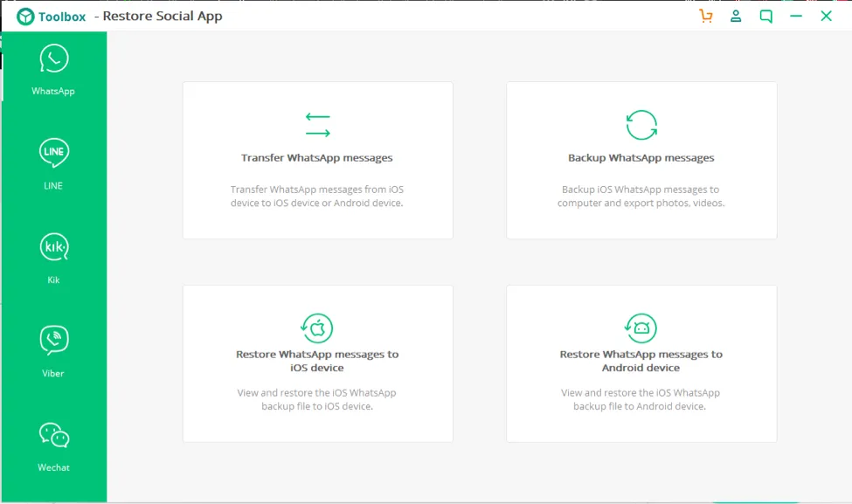Open Transfer WhatsApp messages title
The height and width of the screenshot is (504, 852).
[317, 158]
